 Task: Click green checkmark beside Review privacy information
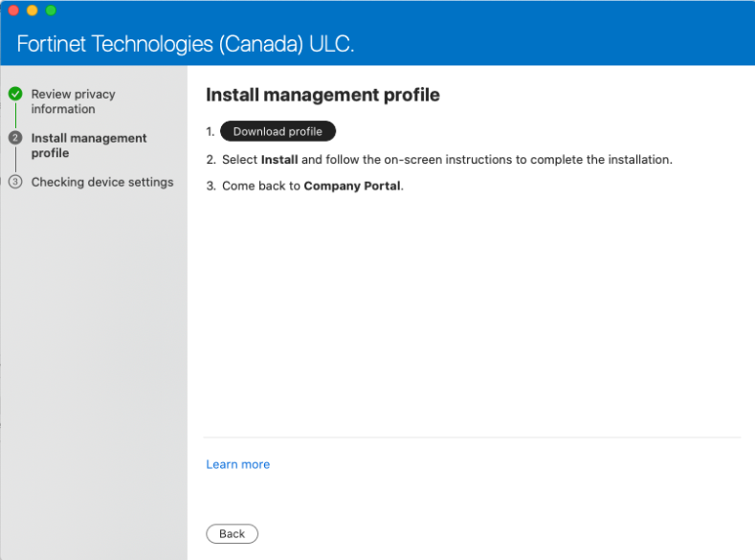[x=15, y=94]
